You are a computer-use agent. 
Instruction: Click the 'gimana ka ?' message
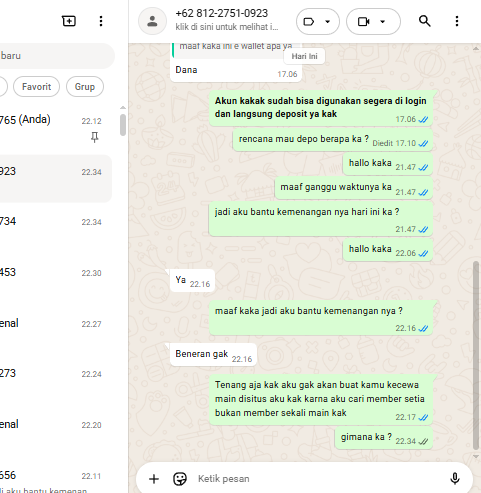[384, 438]
